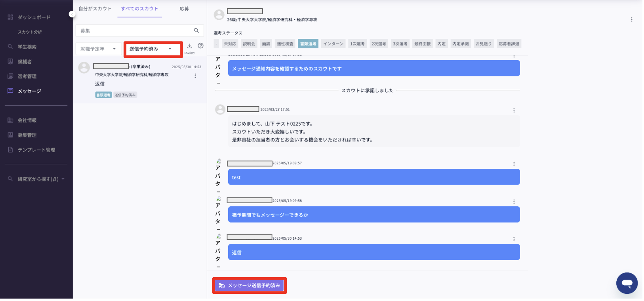Viewport: 644px width, 301px height.
Task: Click avatar in conversation list item
Action: (84, 68)
